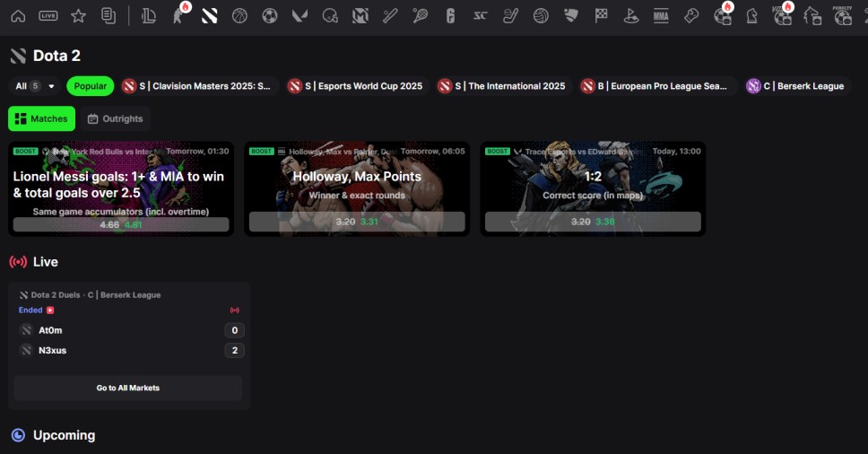
Task: Select the Soccer ball icon
Action: pos(270,16)
